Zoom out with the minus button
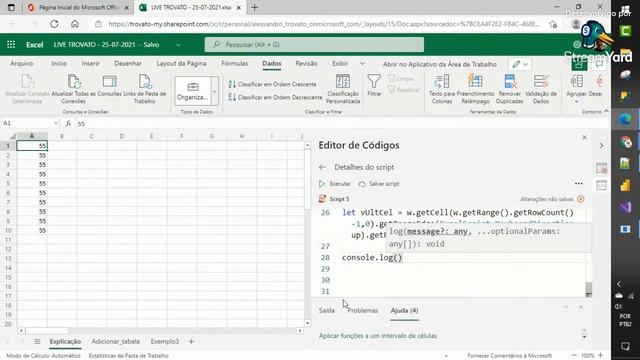The width and height of the screenshot is (640, 360). 573,356
